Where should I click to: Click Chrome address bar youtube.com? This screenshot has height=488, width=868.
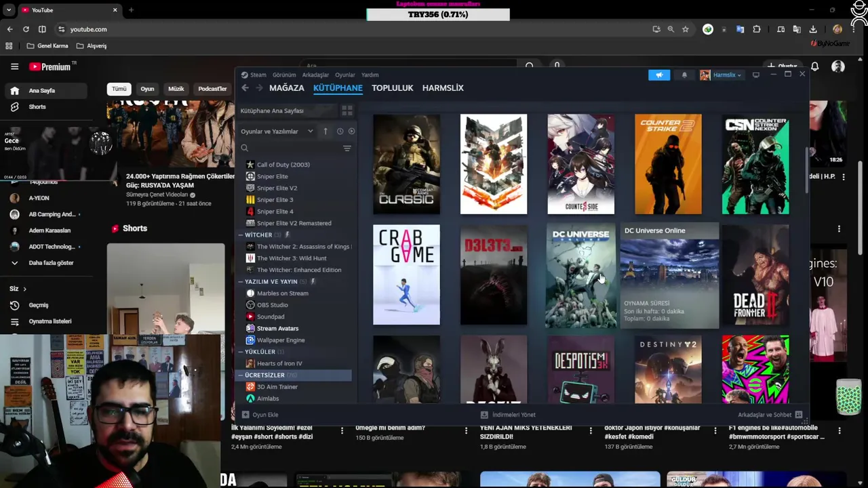[x=88, y=29]
